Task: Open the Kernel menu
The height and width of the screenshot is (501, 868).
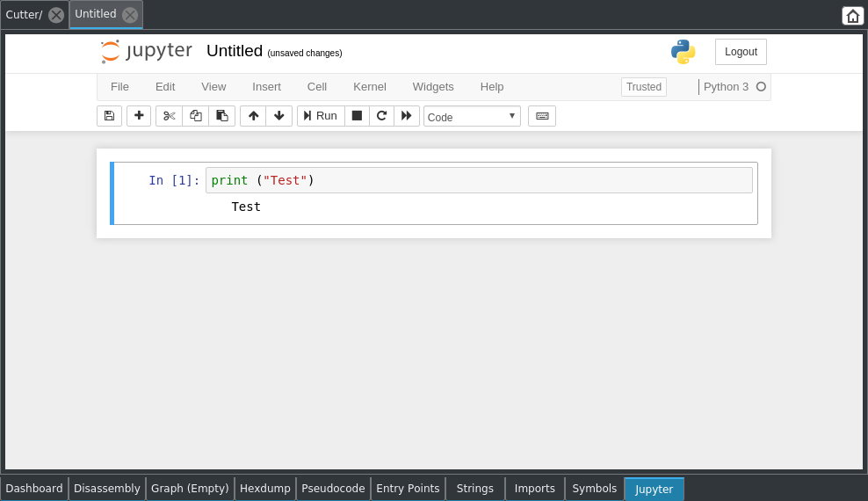Action: (369, 87)
